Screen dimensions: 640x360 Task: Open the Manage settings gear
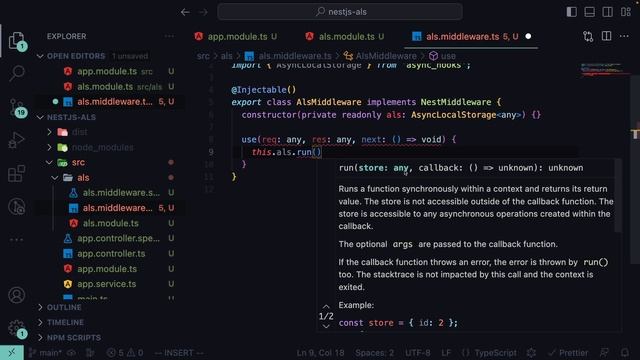(x=16, y=328)
